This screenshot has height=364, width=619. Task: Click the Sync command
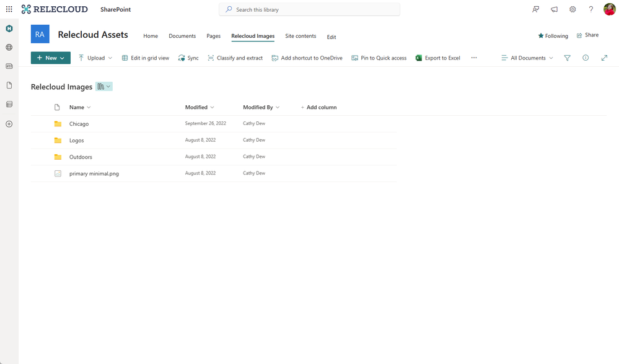coord(188,58)
